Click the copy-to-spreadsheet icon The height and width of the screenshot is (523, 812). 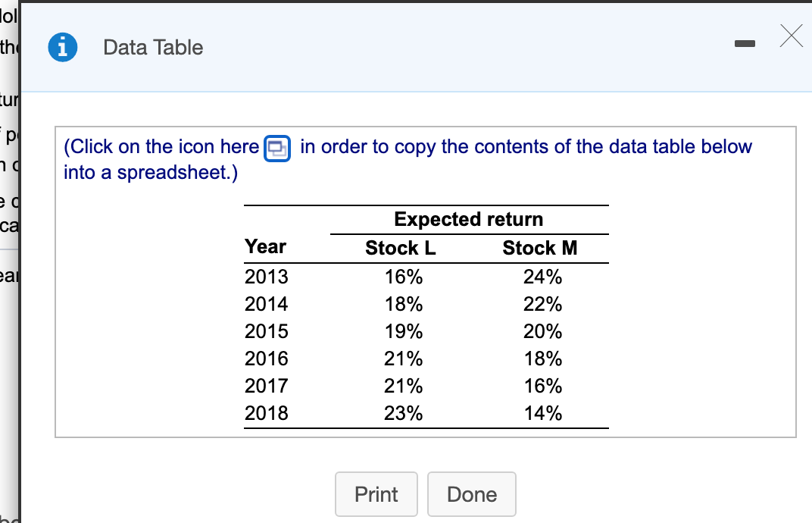point(276,148)
